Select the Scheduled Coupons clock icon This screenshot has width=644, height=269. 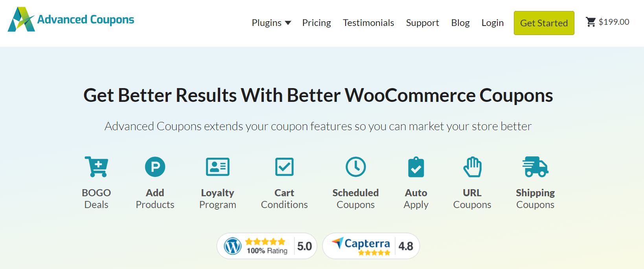coord(355,167)
